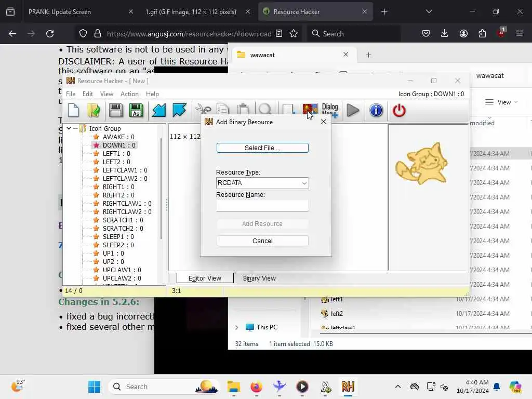Click the resource tree vertical scrollbar

point(161,188)
